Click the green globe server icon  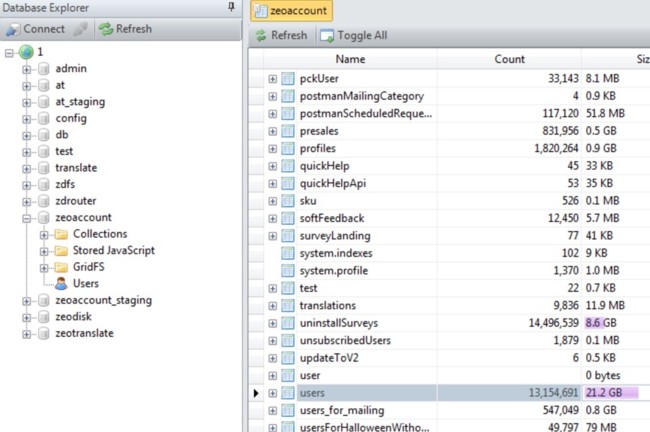pyautogui.click(x=26, y=52)
